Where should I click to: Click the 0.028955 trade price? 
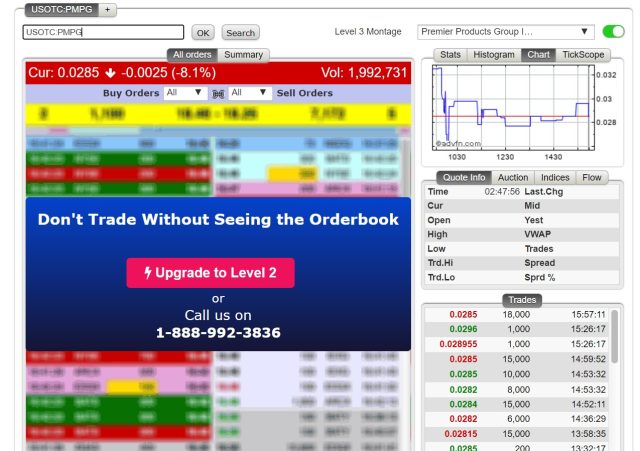458,344
